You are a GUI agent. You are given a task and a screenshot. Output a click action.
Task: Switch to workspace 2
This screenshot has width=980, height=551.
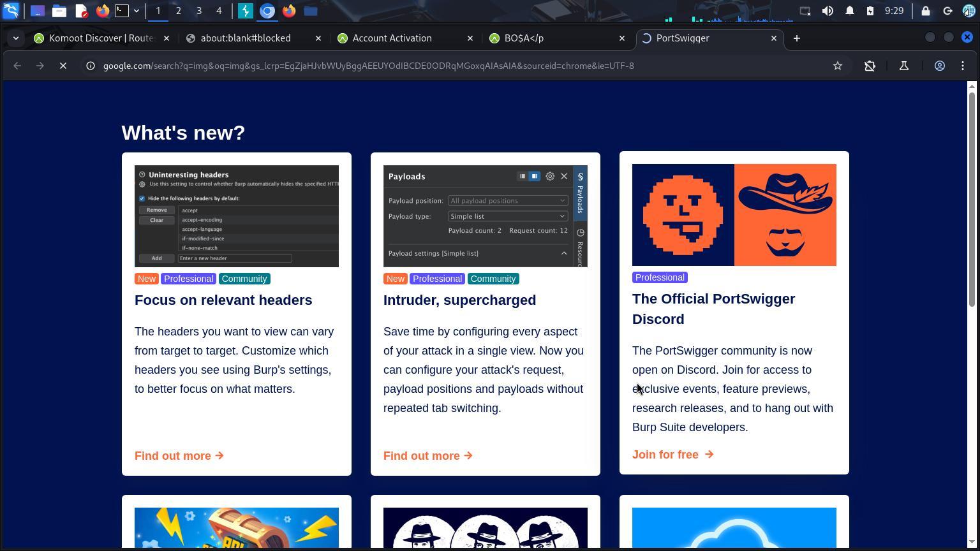coord(178,11)
